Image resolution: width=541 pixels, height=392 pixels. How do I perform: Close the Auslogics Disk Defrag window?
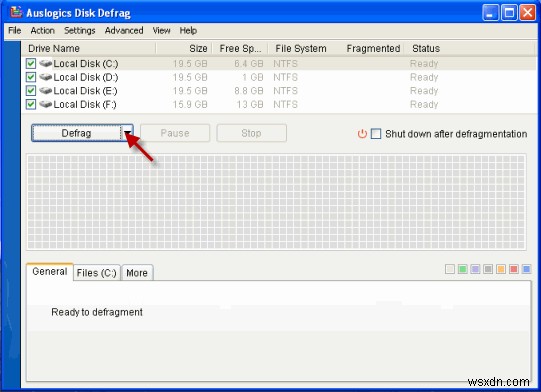(528, 13)
